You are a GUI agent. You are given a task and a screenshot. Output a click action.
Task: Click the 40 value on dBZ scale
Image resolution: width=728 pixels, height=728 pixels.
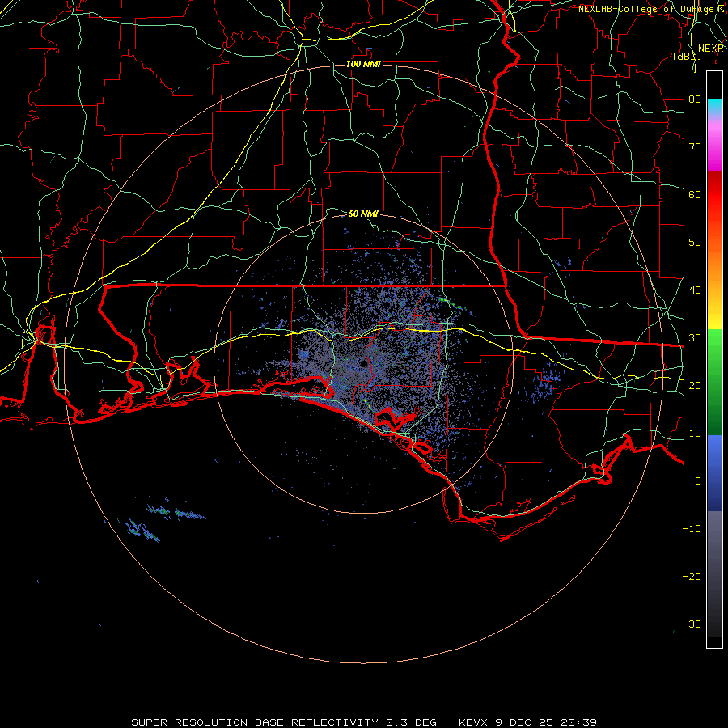coord(695,290)
